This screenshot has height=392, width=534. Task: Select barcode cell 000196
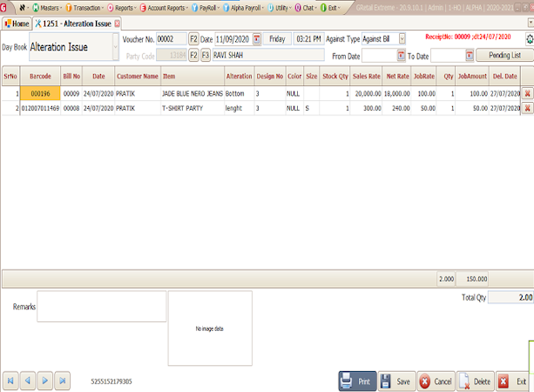[40, 93]
